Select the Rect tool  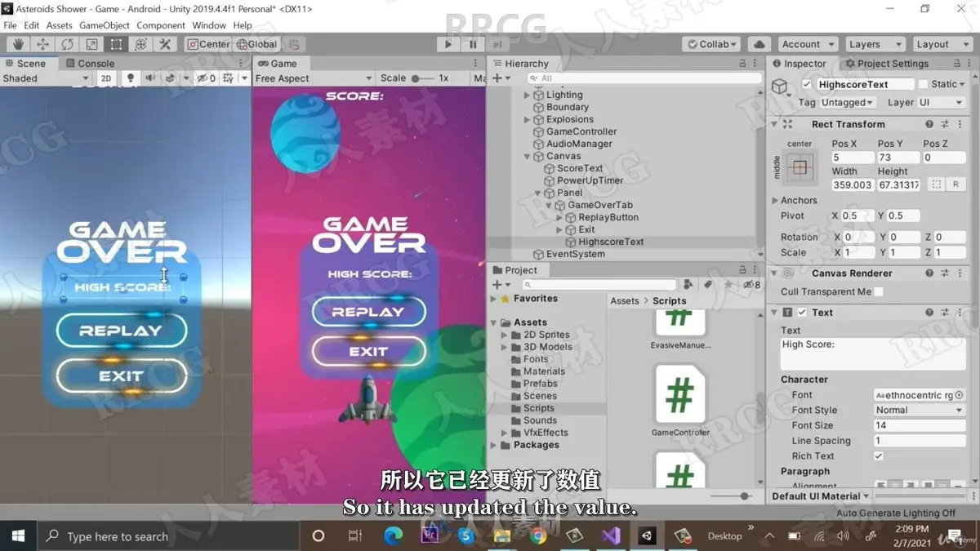tap(116, 44)
